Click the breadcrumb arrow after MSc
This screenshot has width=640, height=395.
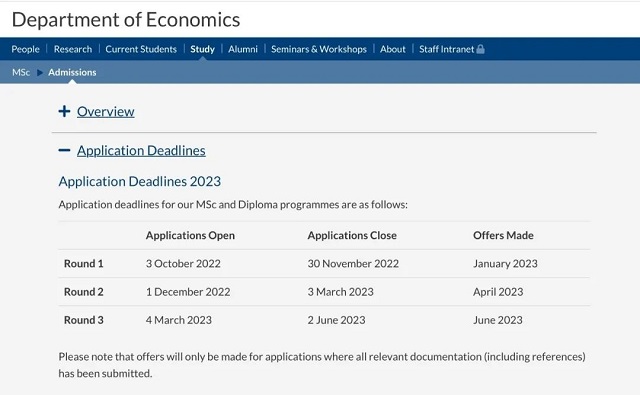tap(40, 73)
